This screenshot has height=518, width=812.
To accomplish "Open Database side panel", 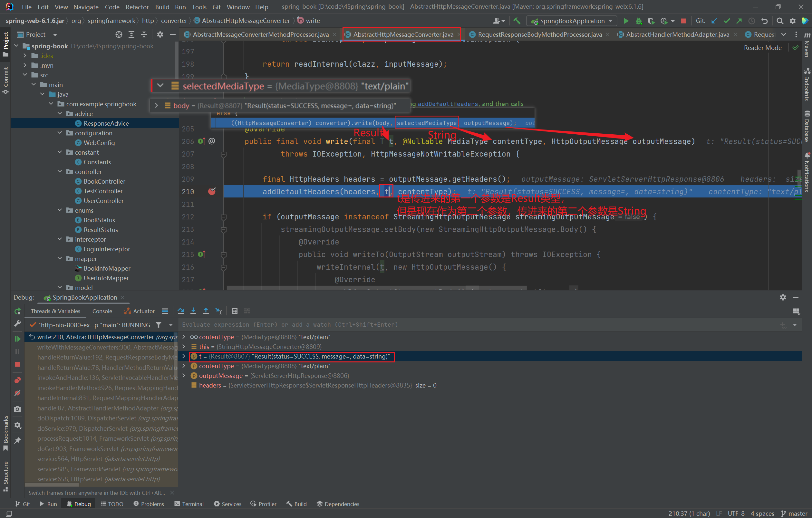I will (807, 126).
